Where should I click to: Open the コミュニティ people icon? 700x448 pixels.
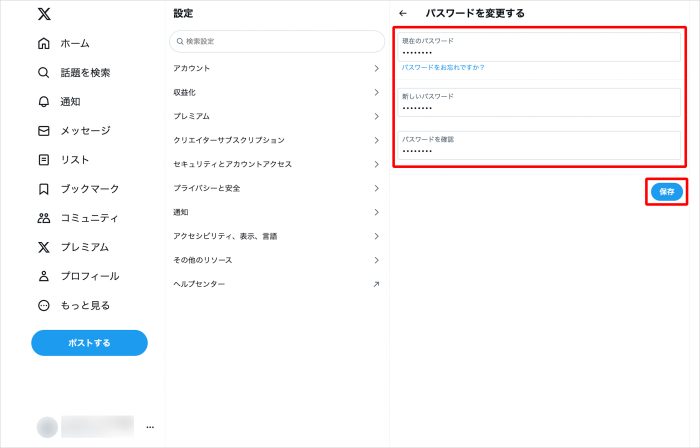point(43,218)
